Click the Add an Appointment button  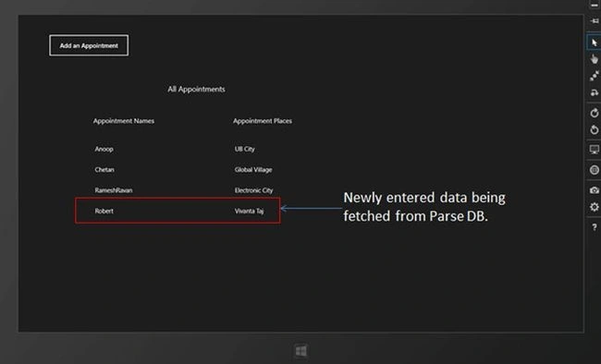89,45
